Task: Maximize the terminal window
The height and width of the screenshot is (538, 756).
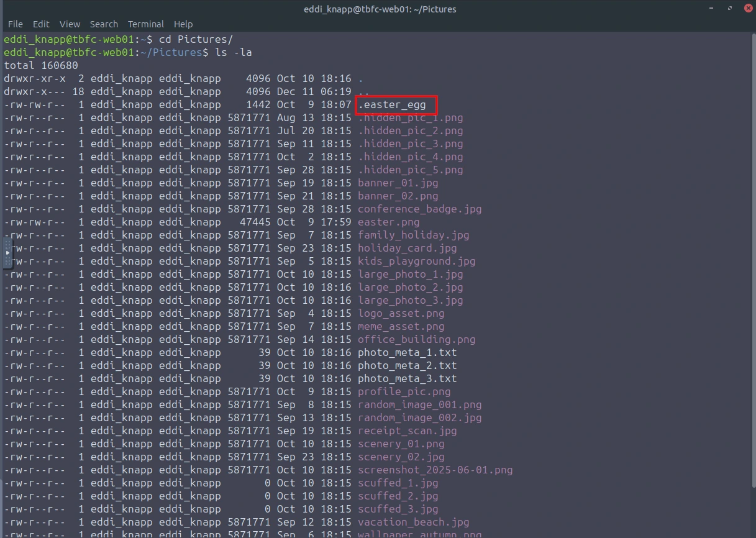Action: click(730, 9)
